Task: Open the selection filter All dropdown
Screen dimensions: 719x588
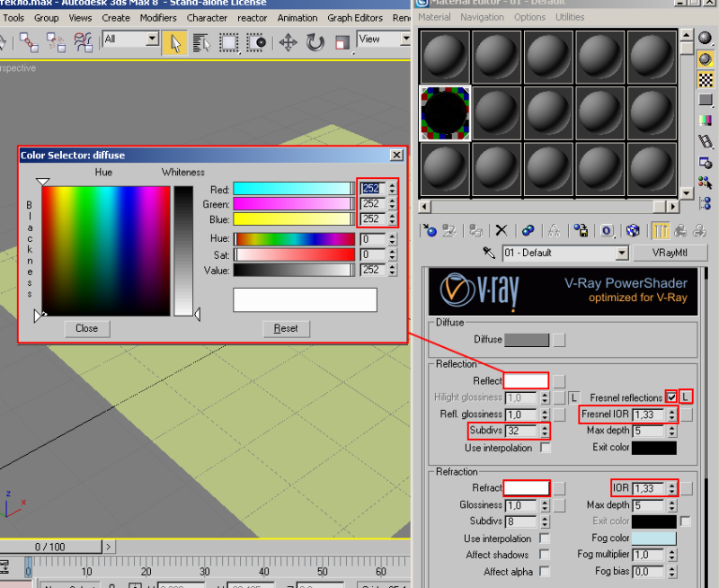Action: 152,39
